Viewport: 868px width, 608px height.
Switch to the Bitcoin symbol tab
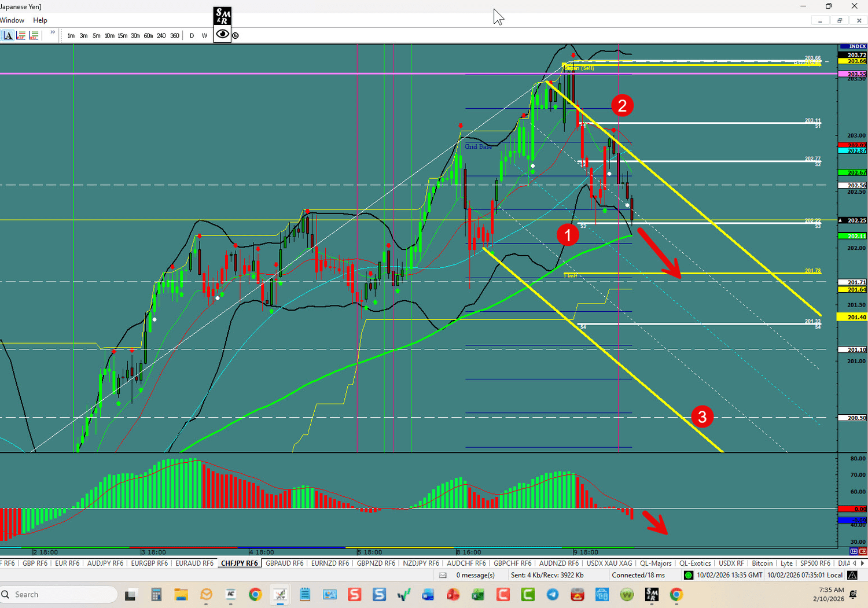762,562
